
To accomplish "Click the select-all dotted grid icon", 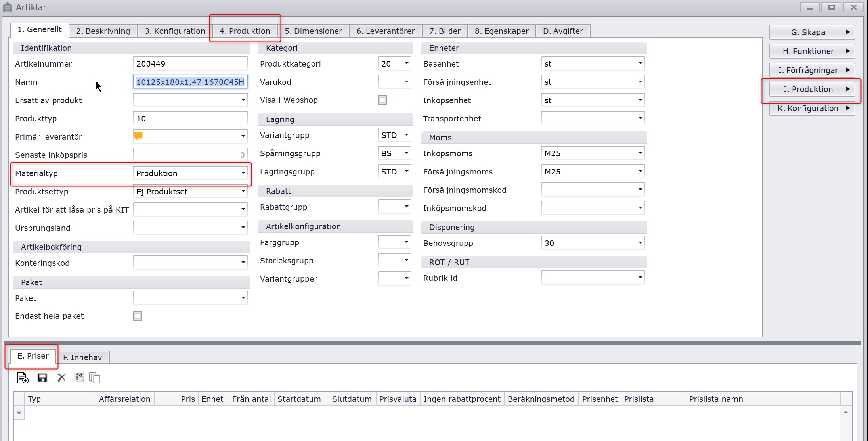I will click(79, 378).
